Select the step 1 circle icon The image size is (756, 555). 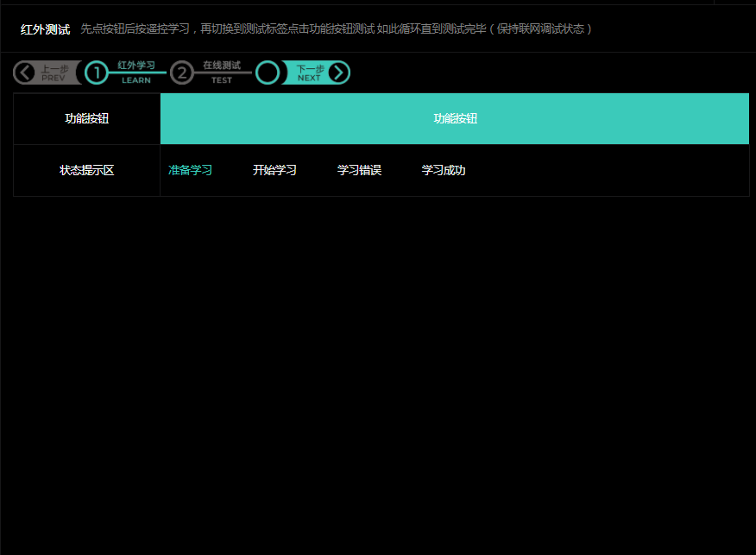point(96,73)
